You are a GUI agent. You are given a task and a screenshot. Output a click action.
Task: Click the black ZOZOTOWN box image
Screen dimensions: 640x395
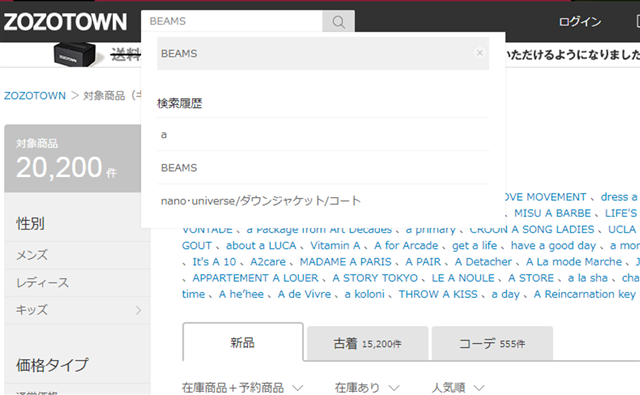coord(74,54)
